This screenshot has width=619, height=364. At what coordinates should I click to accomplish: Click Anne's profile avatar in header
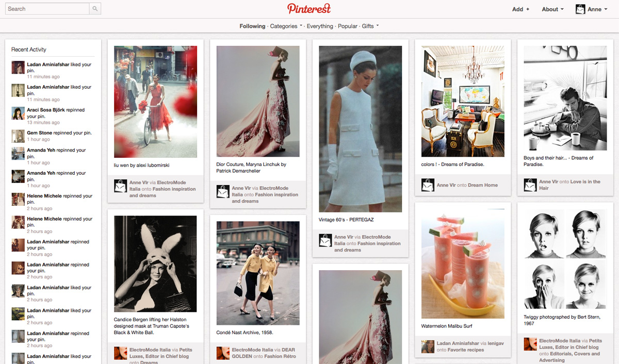point(580,9)
